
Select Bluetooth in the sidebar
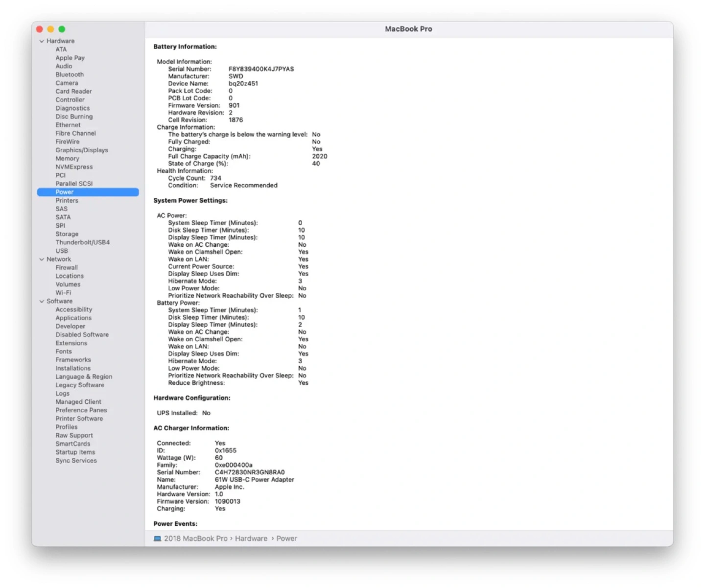(70, 75)
